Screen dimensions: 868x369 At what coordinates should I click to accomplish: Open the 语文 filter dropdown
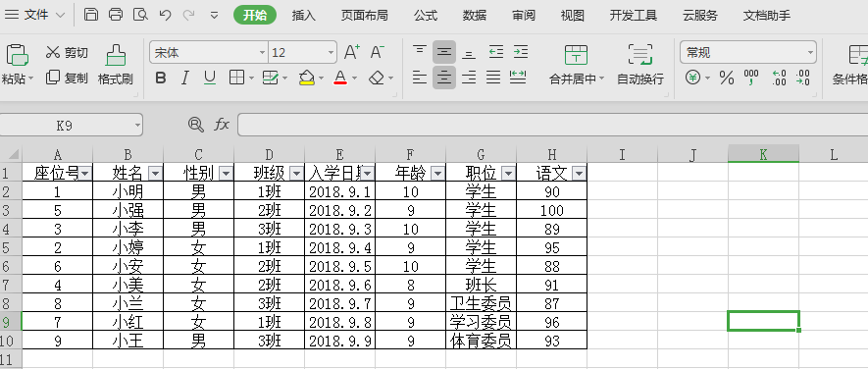[x=579, y=174]
